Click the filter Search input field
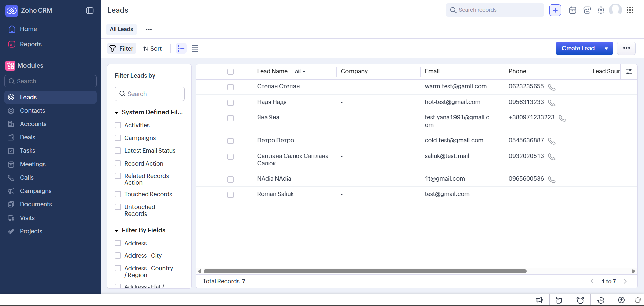The height and width of the screenshot is (306, 644). tap(150, 94)
